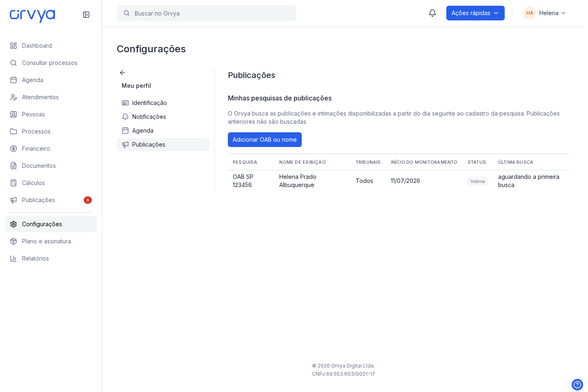Click the search magnifier icon
The image size is (588, 392).
click(127, 13)
